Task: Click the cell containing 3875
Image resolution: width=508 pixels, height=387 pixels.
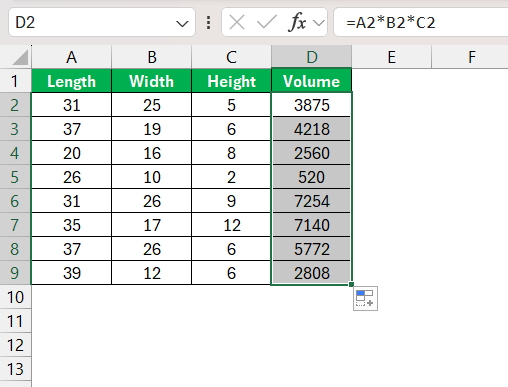Action: (312, 105)
